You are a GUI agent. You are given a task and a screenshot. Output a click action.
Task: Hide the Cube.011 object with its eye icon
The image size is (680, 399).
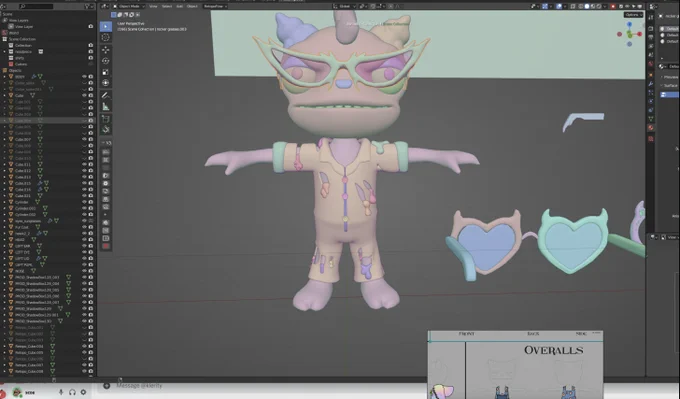click(x=85, y=164)
